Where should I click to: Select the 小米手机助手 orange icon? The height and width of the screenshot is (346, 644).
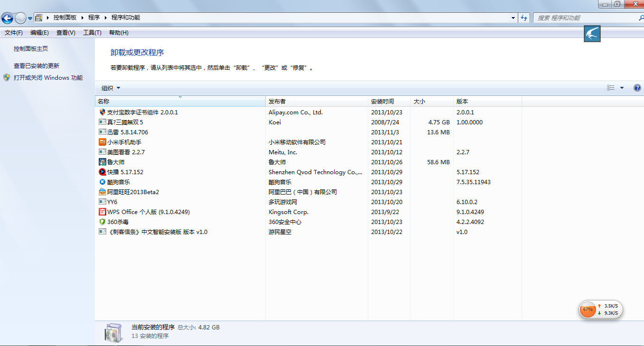click(102, 142)
